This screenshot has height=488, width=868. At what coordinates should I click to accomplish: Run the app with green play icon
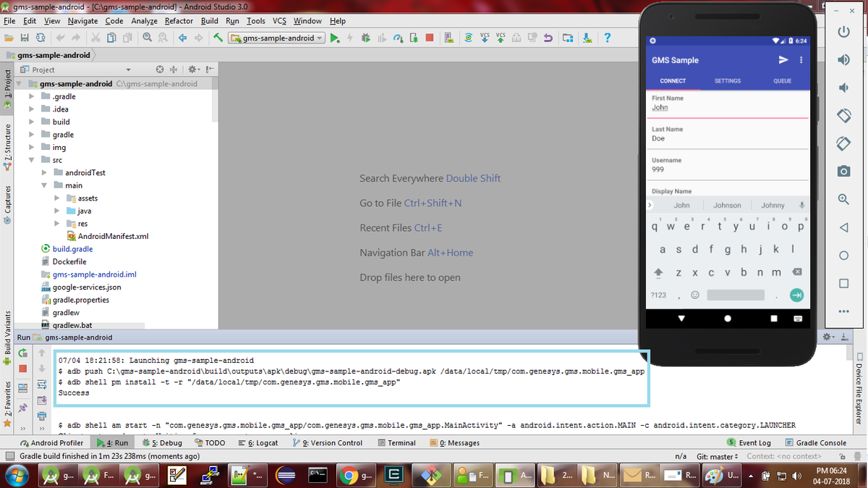click(335, 38)
